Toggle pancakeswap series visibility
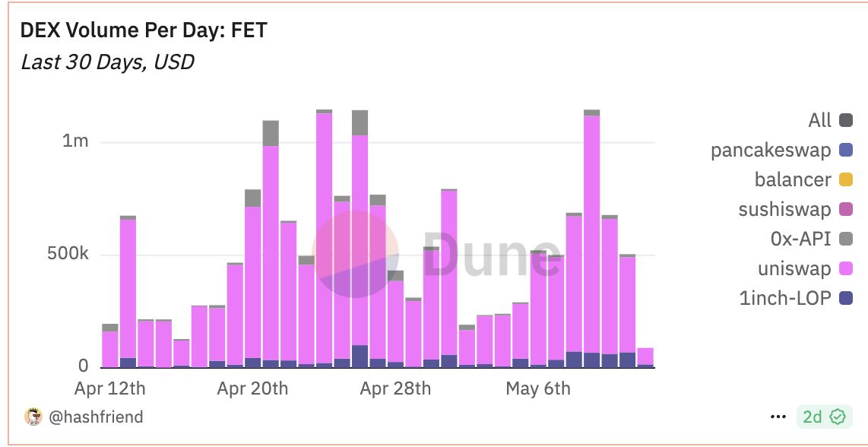Screen dimensions: 868x447 coord(846,150)
